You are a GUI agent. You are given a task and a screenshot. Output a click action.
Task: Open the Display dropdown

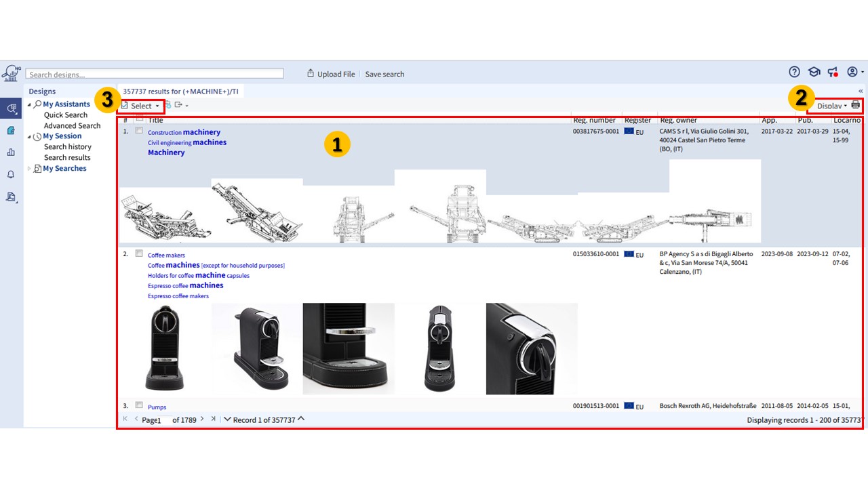tap(832, 106)
